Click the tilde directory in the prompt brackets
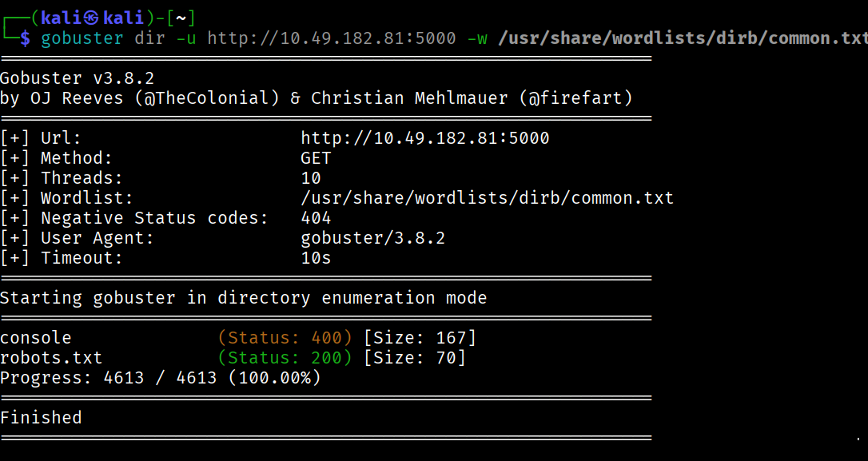The width and height of the screenshot is (868, 461). click(x=183, y=18)
